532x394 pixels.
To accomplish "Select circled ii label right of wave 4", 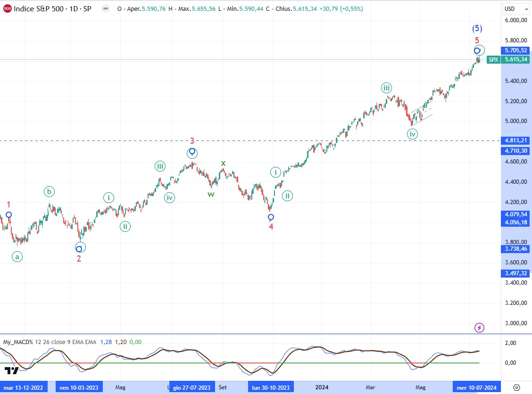I will click(287, 196).
